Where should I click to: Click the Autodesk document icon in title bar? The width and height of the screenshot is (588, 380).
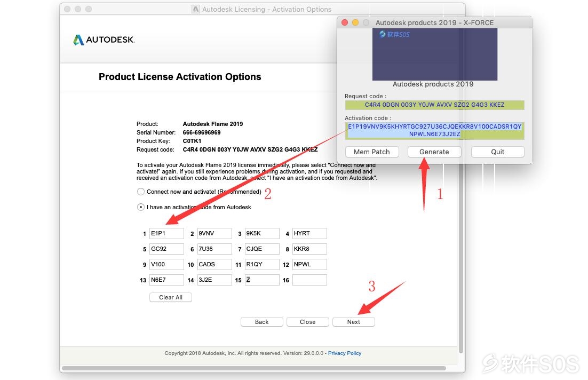(196, 9)
